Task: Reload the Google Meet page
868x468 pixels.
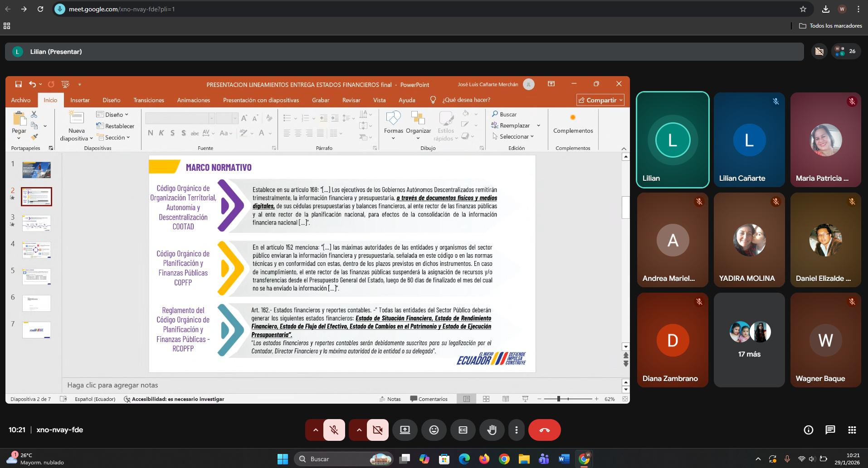Action: click(x=40, y=9)
